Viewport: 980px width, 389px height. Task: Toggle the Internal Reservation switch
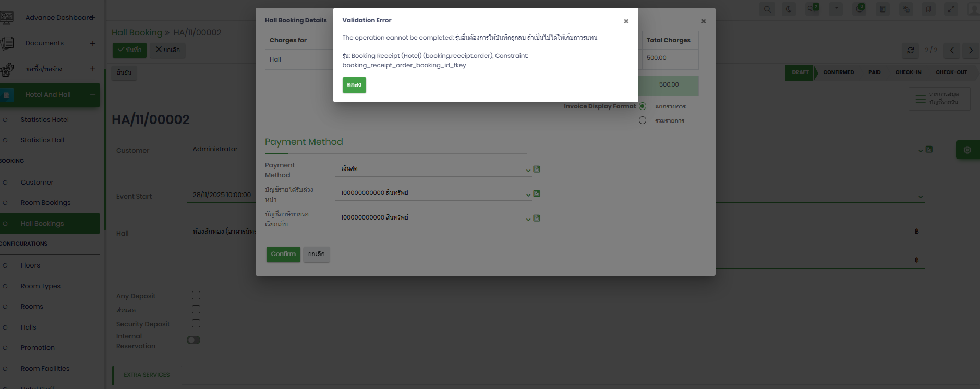193,340
